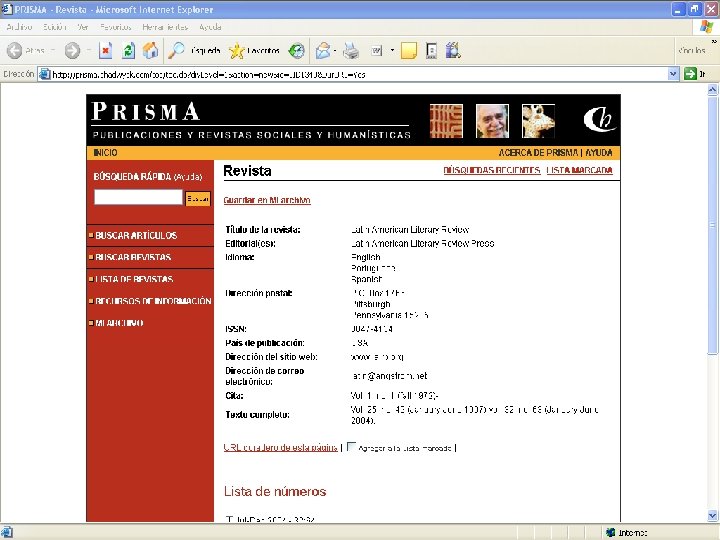Click the Internet zone globe in status bar
The image size is (720, 540).
tap(610, 532)
